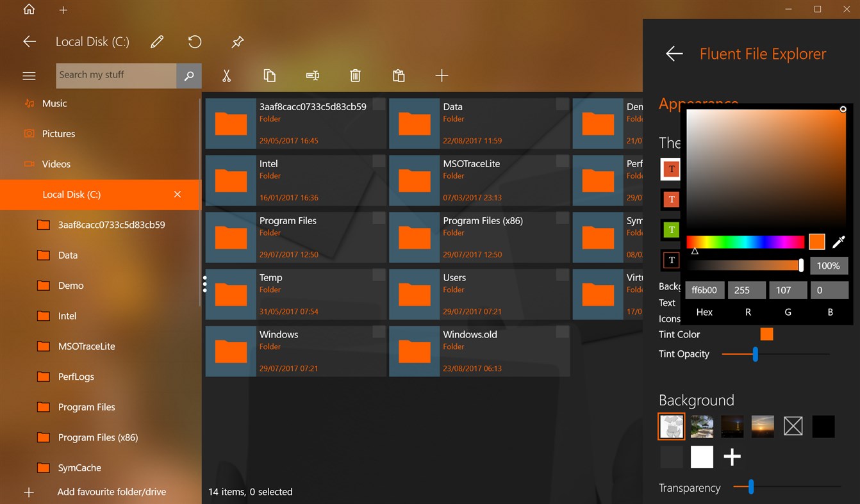Select the Copy icon on the toolbar

tap(270, 76)
